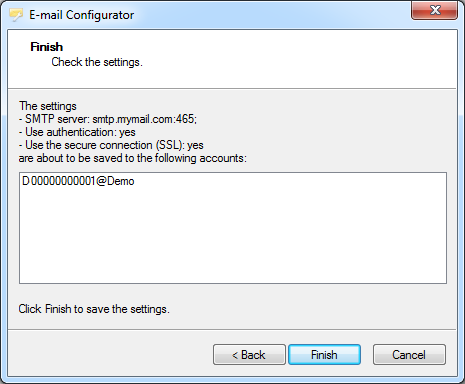Click the 'Use authentication: yes' line
This screenshot has width=465, height=384.
pos(77,132)
